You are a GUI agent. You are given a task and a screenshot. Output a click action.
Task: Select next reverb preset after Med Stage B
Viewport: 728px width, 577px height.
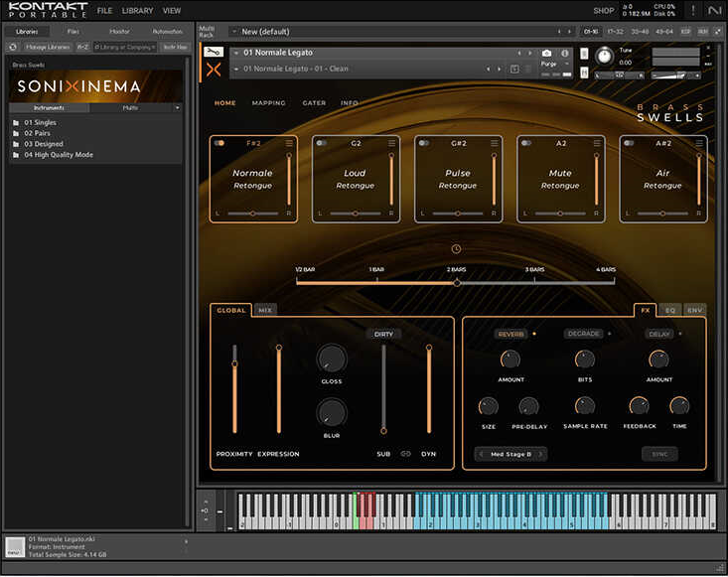[540, 454]
